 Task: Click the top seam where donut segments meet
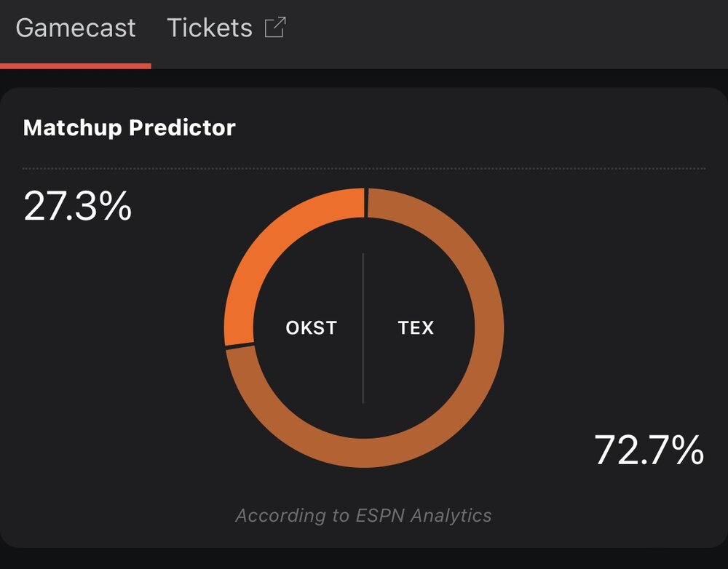pos(365,202)
